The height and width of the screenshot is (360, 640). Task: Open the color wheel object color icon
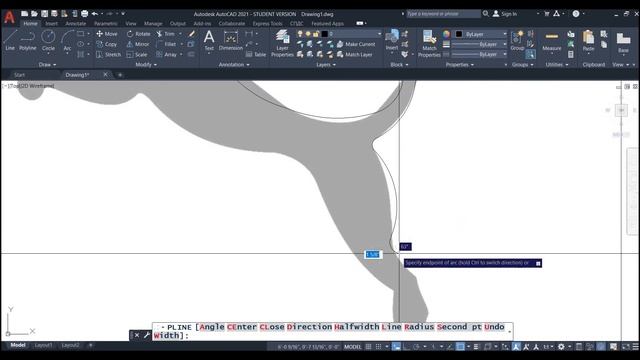point(447,34)
